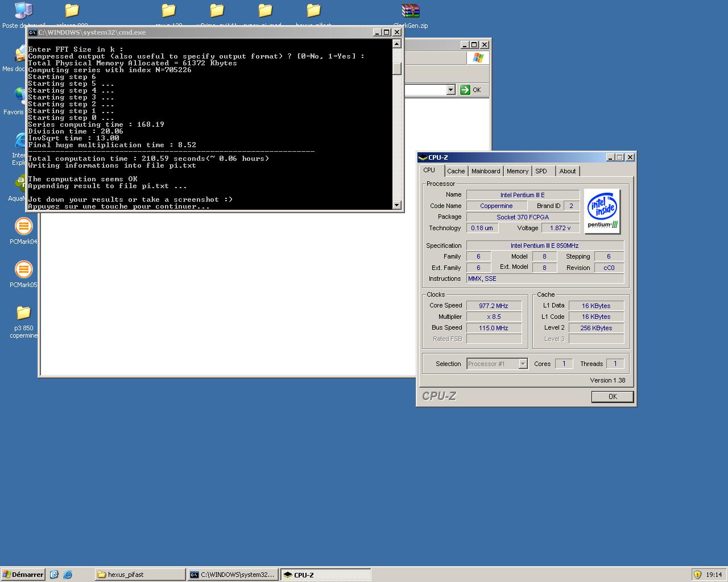Image resolution: width=728 pixels, height=582 pixels.
Task: Click the 977.2 MHz core speed value
Action: (x=494, y=306)
